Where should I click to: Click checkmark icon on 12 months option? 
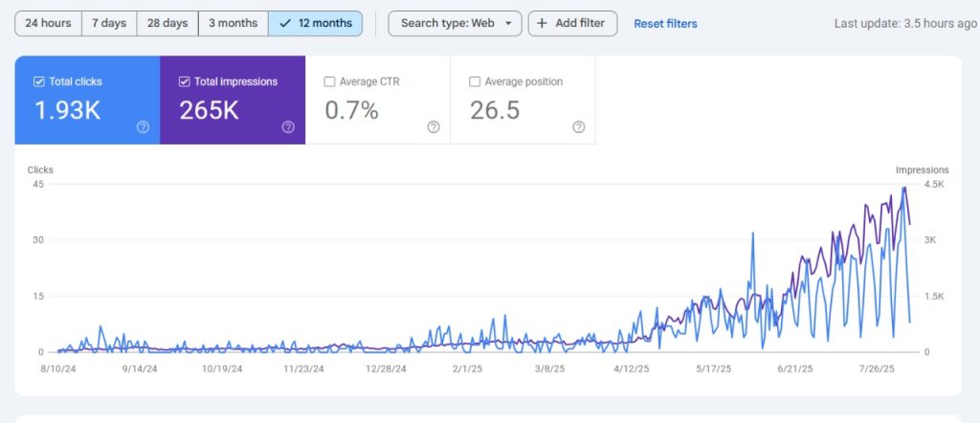tap(284, 23)
